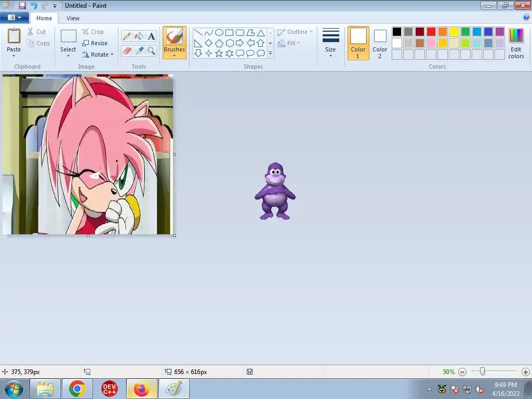The image size is (532, 399).
Task: Open the Size thickness dropdown
Action: point(330,43)
